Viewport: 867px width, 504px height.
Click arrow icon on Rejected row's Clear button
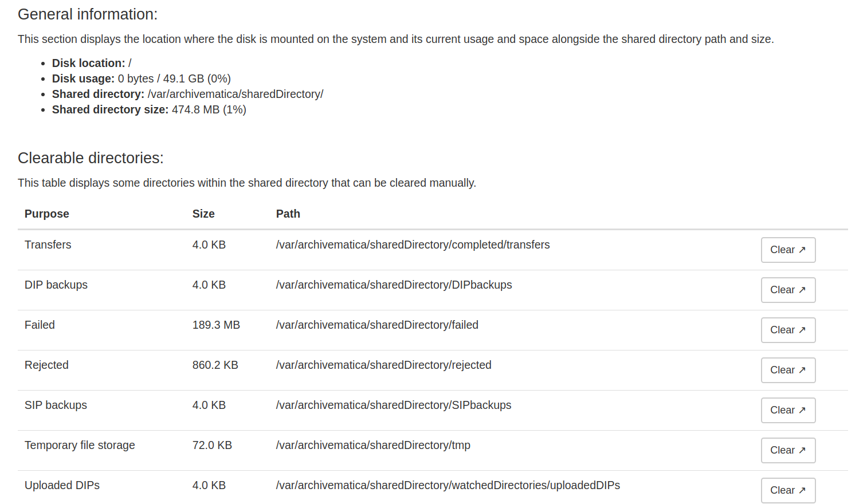click(802, 370)
